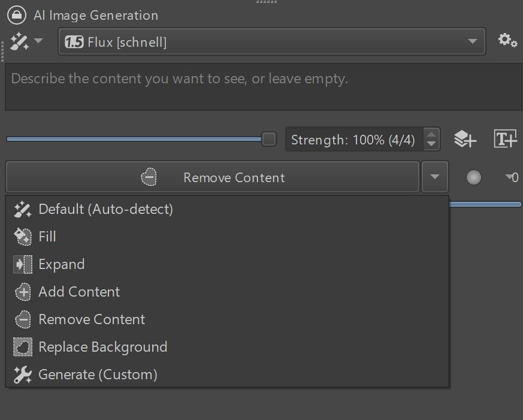Expand the arrow next to Remove Content button

(435, 177)
